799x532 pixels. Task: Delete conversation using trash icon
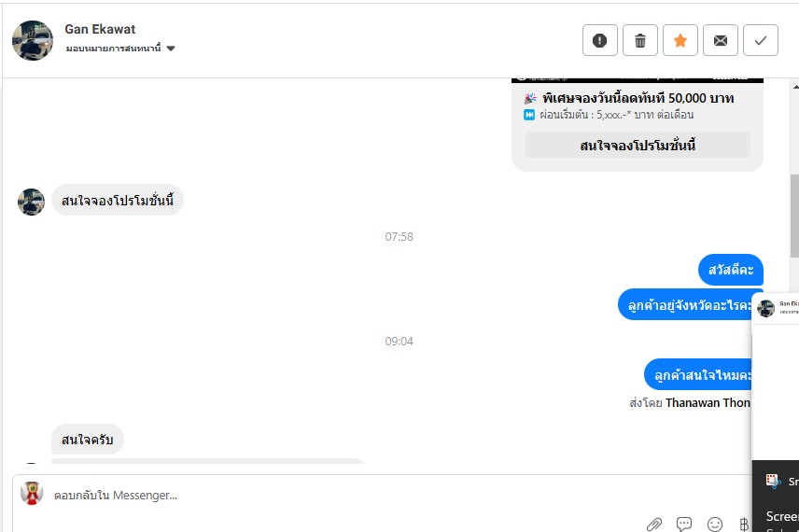pos(639,40)
